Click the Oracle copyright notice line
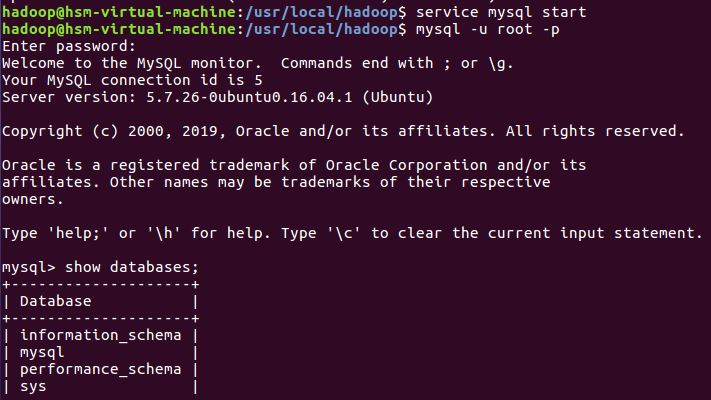Viewport: 711px width, 400px height. (x=343, y=132)
